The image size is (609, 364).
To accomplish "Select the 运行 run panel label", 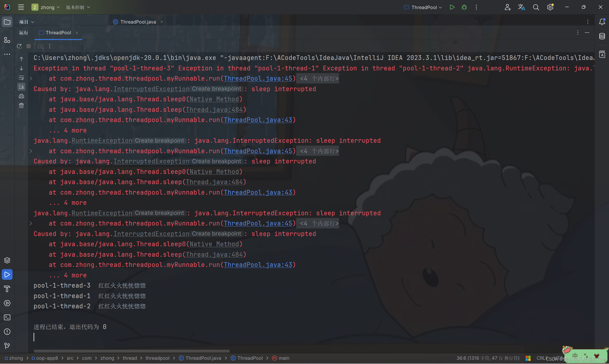I will 24,33.
